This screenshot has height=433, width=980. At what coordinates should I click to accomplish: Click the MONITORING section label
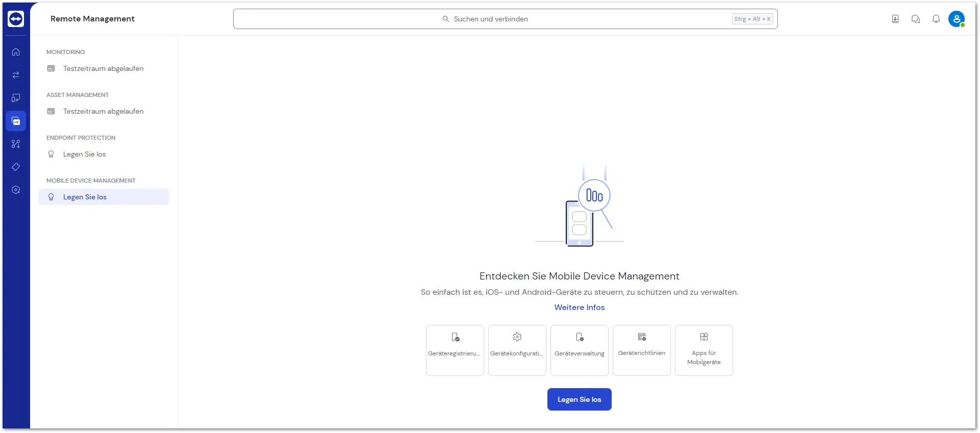pos(66,52)
